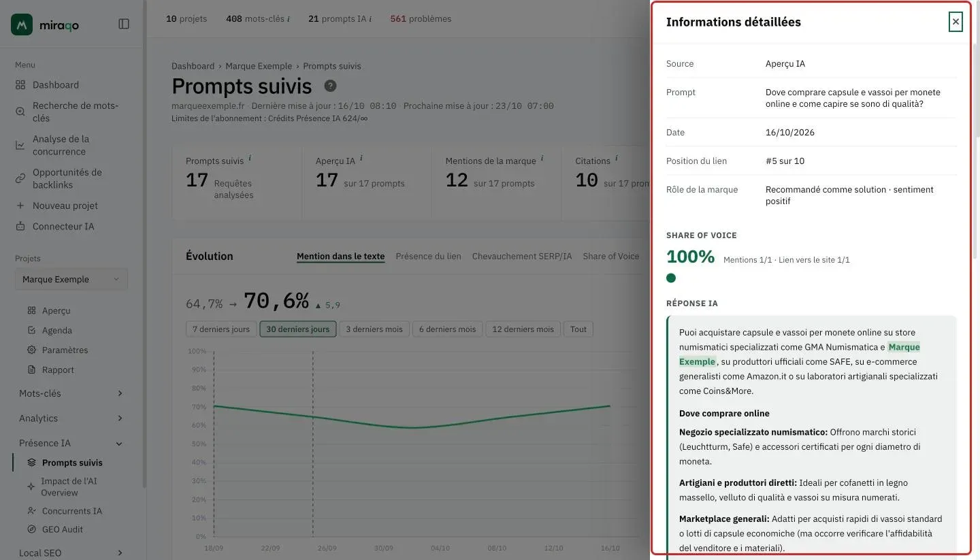Click the Agenda calendar icon
Image resolution: width=980 pixels, height=560 pixels.
tap(31, 330)
